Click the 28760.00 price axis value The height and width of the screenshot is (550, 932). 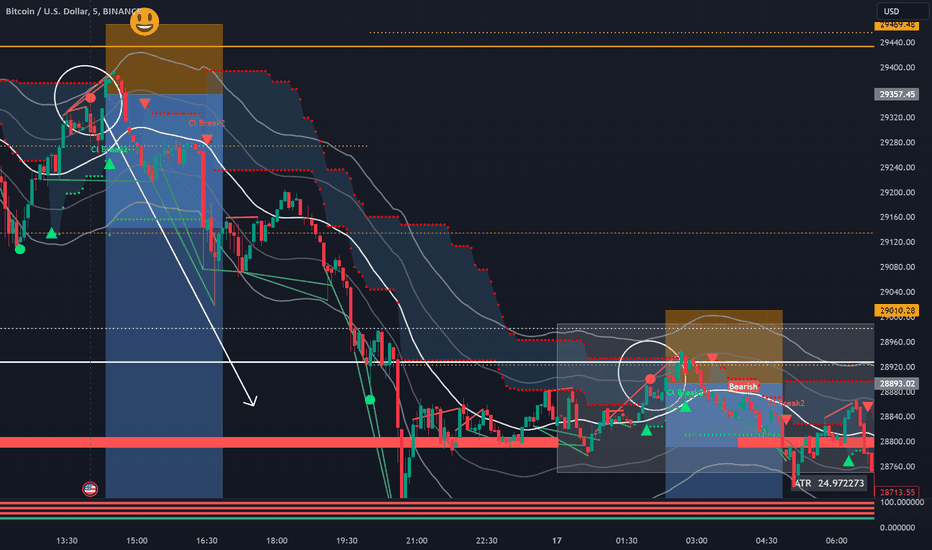[x=897, y=466]
